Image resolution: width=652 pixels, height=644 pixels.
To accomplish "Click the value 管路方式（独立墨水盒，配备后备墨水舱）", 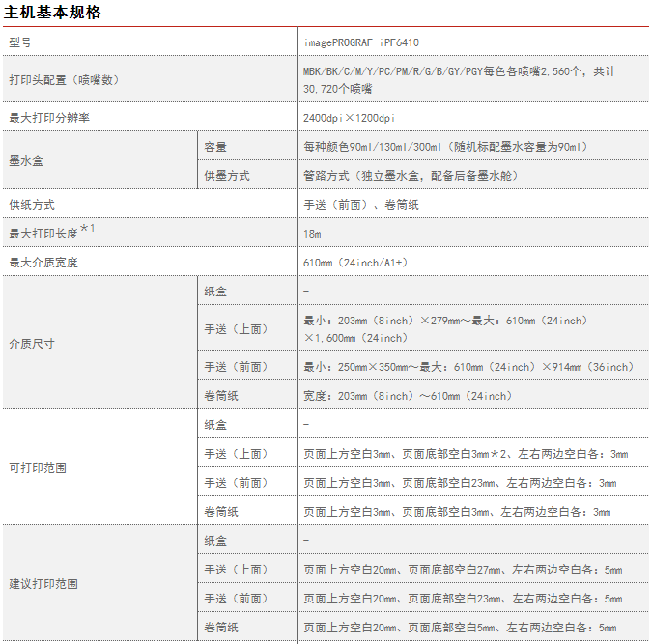I will [411, 176].
